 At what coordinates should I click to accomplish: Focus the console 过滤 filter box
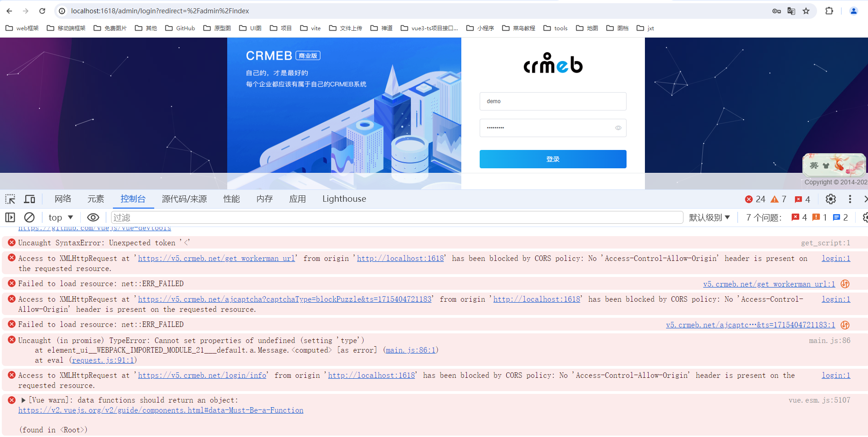[x=397, y=217]
